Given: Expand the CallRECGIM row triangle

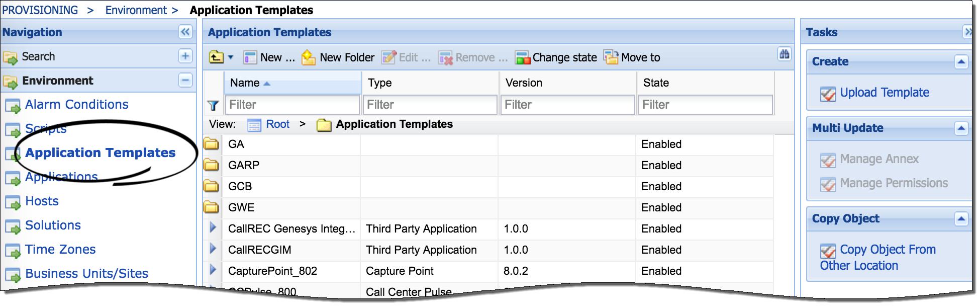Looking at the screenshot, I should pyautogui.click(x=213, y=250).
